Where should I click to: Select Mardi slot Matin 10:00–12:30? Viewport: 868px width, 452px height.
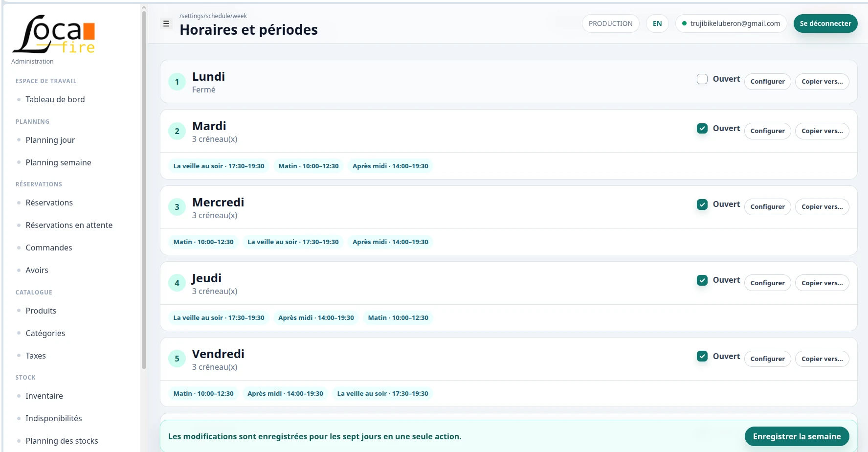309,166
